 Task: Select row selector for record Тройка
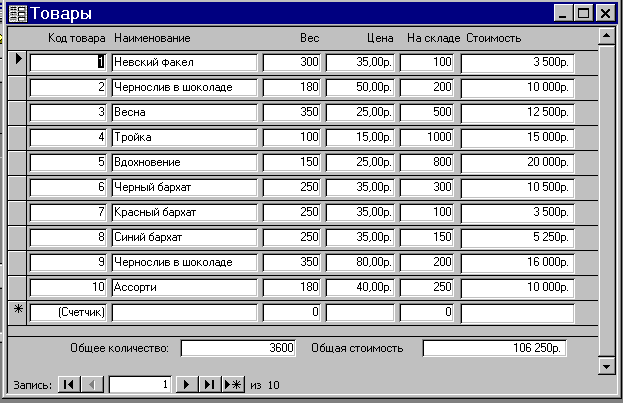coord(17,138)
